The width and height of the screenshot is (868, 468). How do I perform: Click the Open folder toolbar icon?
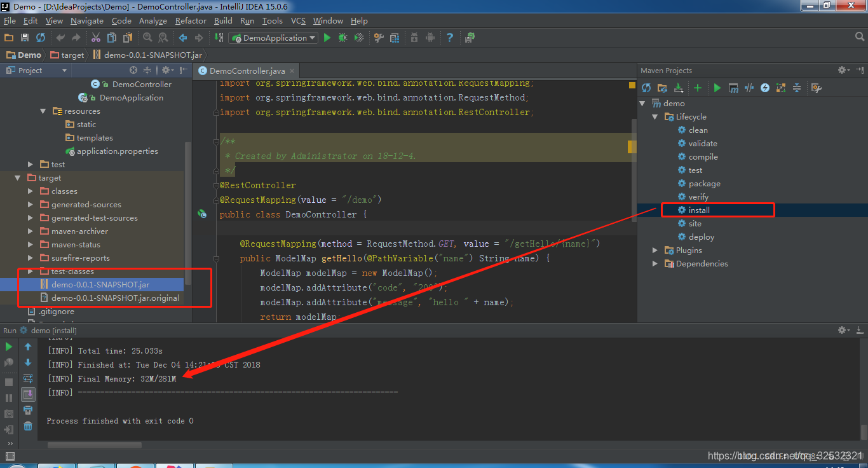9,38
